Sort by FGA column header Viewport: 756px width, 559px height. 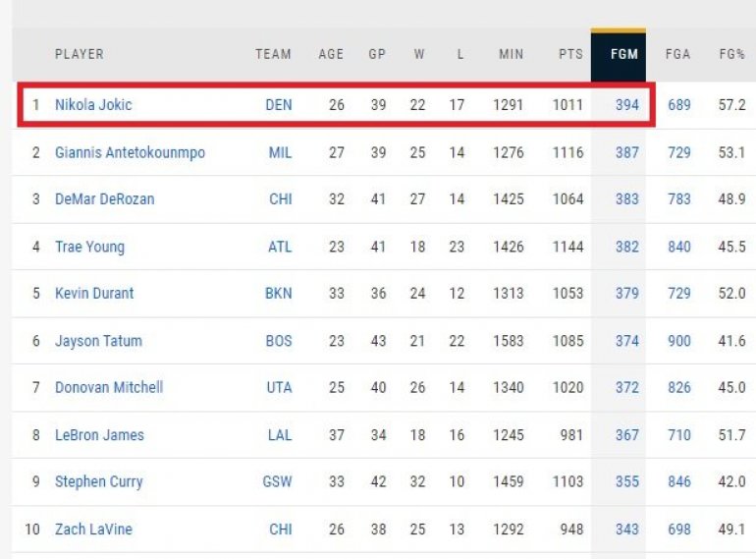677,54
